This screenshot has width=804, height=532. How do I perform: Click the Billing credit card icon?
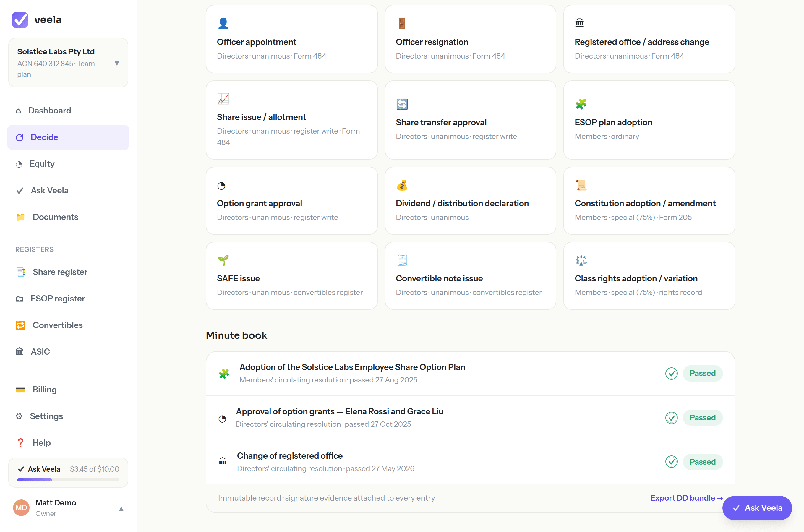[20, 390]
